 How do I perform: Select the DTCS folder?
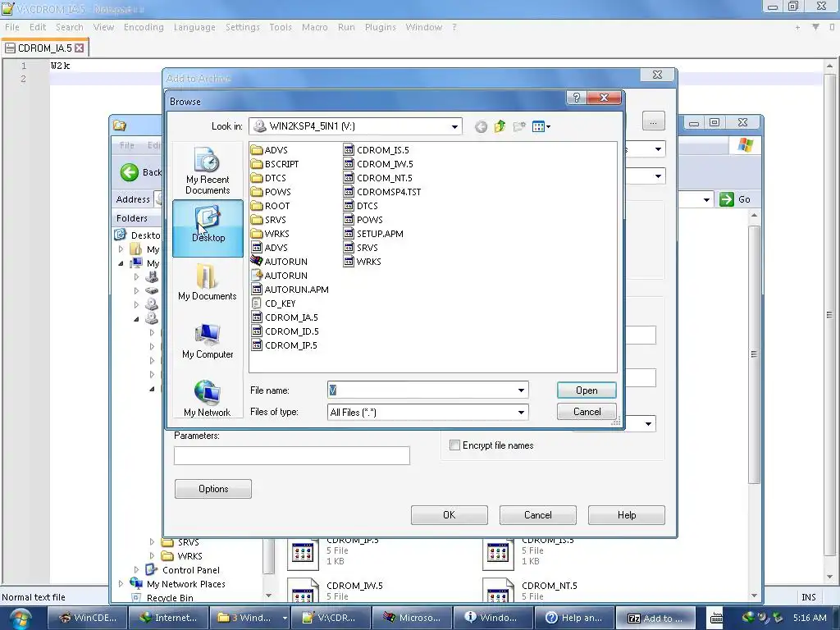(268, 178)
